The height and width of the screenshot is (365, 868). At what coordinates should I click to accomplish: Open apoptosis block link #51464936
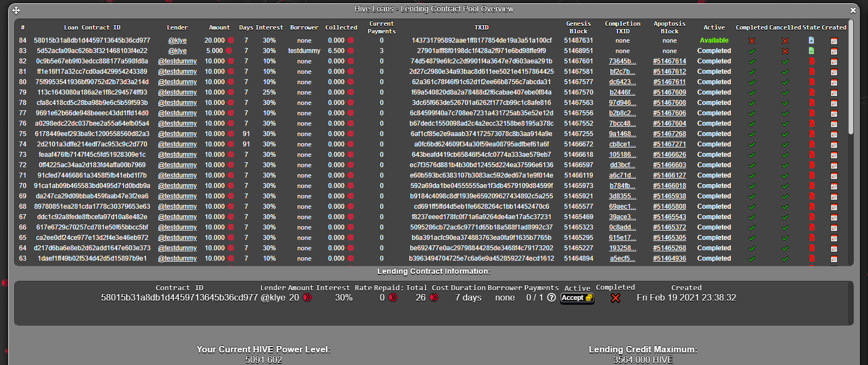(x=669, y=258)
